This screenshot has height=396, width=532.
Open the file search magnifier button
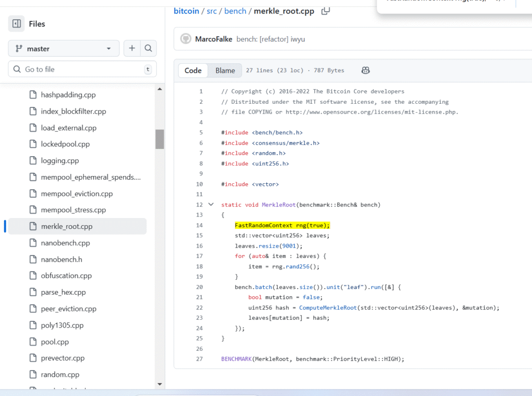(x=148, y=48)
